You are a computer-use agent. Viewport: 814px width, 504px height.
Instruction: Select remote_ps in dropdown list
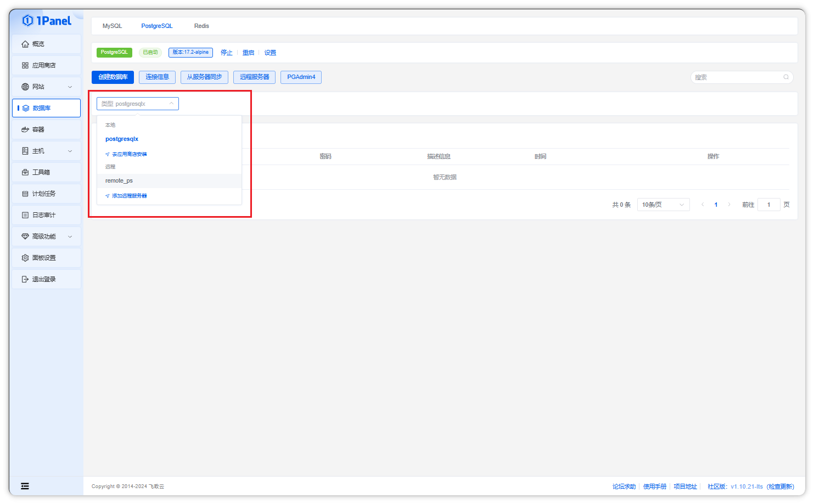pos(169,181)
